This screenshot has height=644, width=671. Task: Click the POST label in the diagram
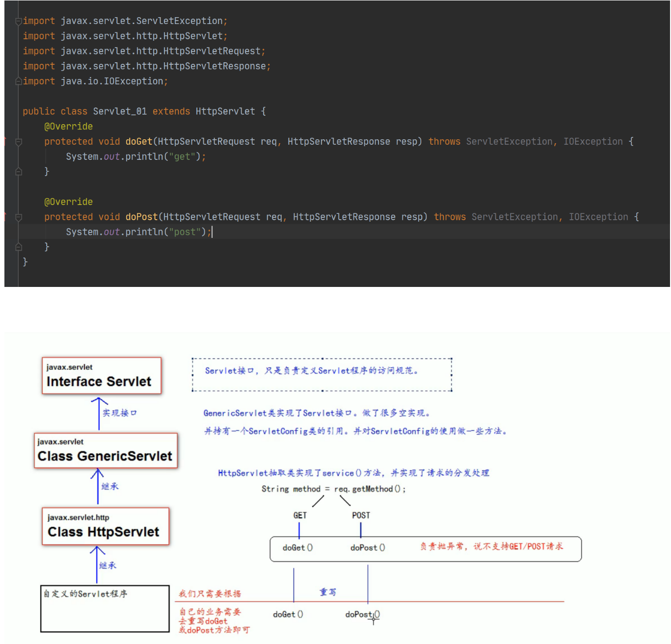pyautogui.click(x=361, y=515)
